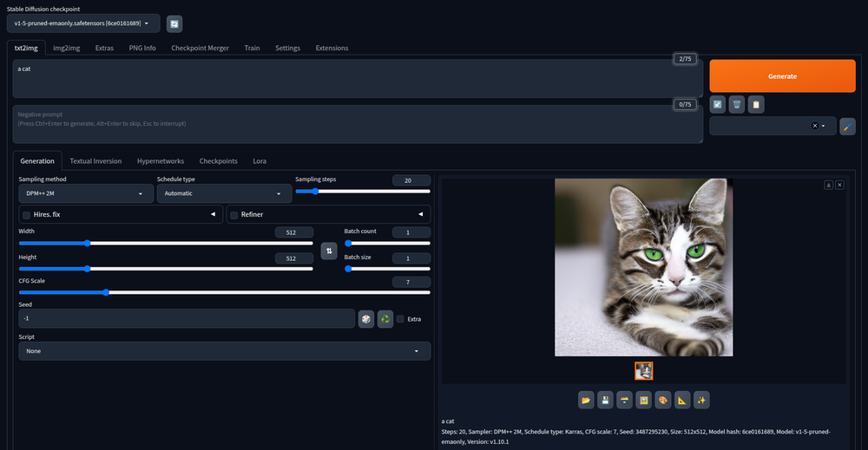
Task: Open the PNG Info tab
Action: [142, 48]
